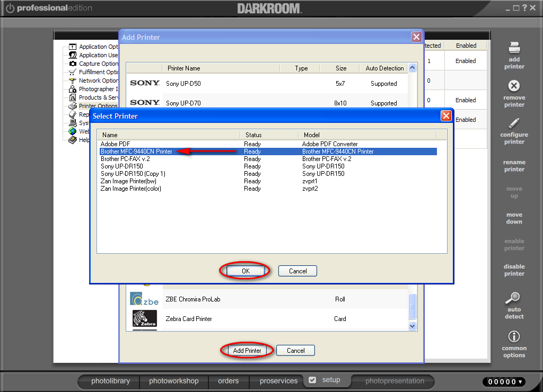Click the remove printer X icon
Screen dimensions: 543x392
514,86
